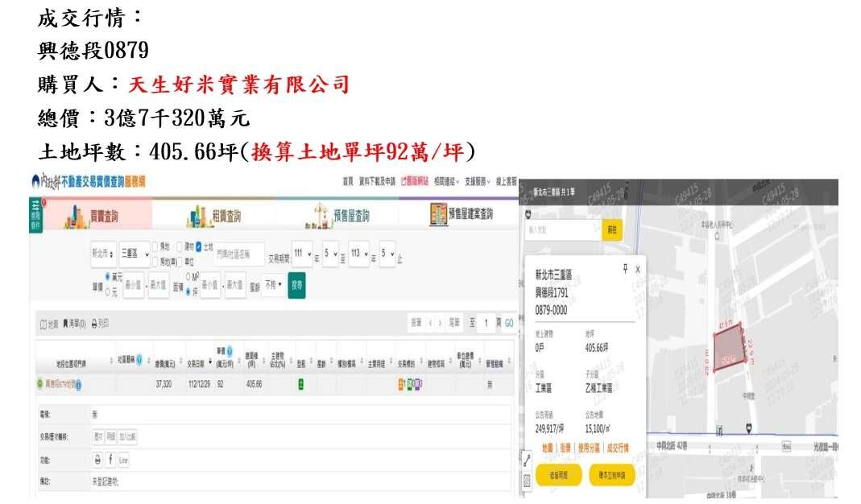Click the measure line tool on the map
This screenshot has height=504, width=861.
(x=527, y=460)
